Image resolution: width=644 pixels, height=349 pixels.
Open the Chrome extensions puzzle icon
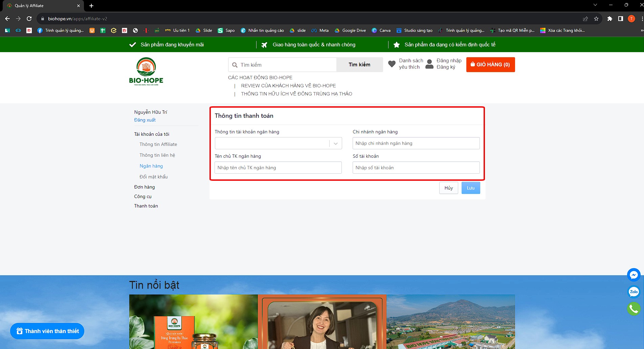[x=610, y=19]
